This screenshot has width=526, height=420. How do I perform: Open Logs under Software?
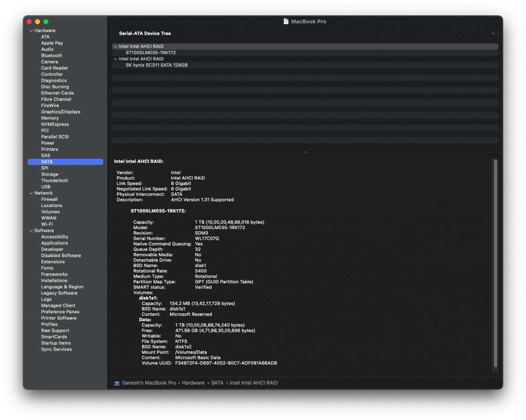pos(46,300)
